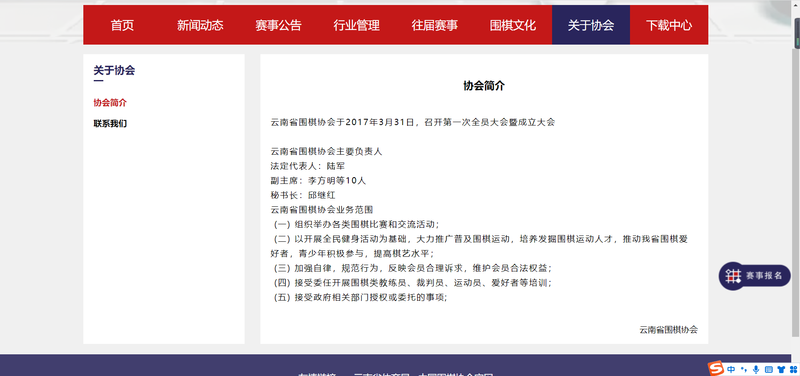Switch to the 围棋文化 navigation tab
800x376 pixels.
click(x=513, y=25)
